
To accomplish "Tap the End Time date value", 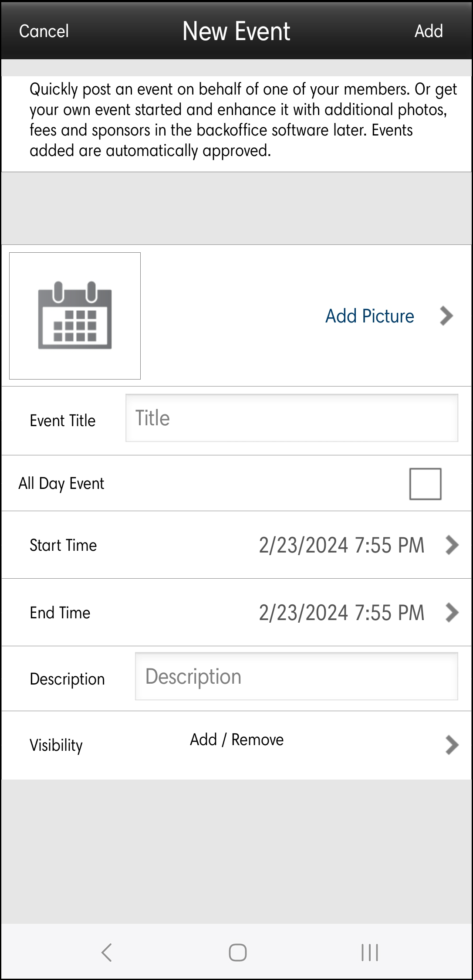I will coord(341,613).
